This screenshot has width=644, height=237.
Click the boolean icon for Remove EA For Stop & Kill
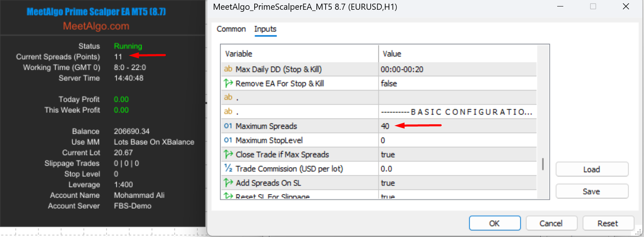tap(228, 83)
